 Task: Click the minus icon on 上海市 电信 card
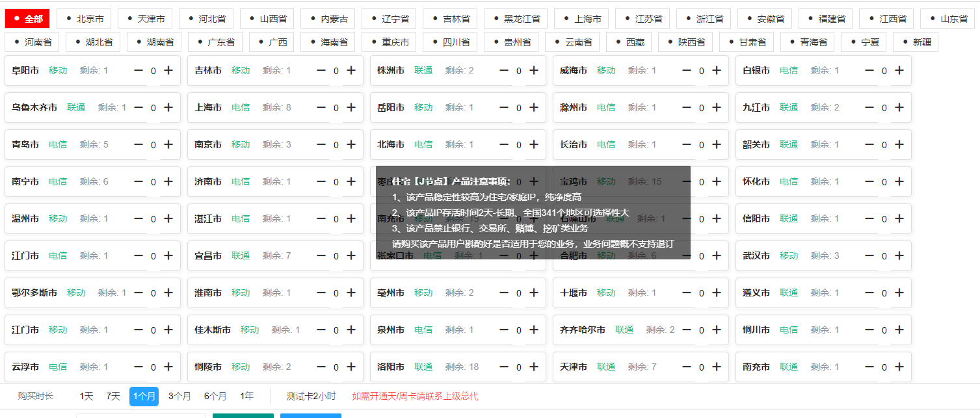pos(320,107)
